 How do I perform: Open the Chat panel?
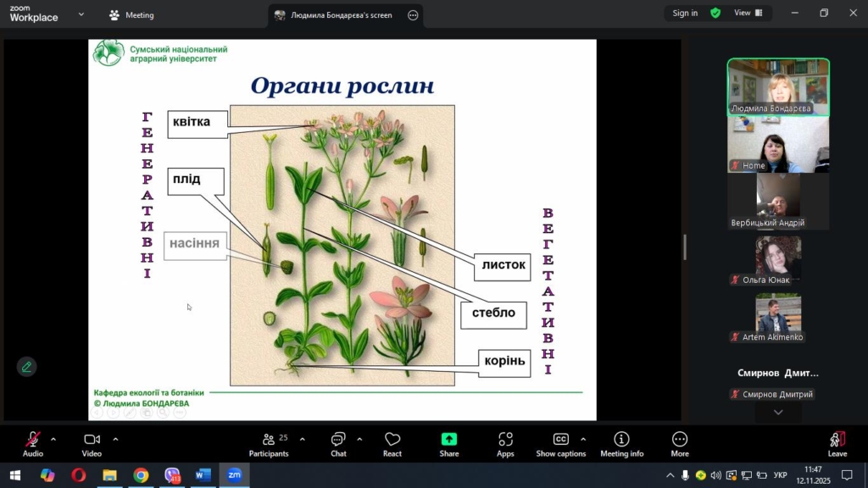338,444
